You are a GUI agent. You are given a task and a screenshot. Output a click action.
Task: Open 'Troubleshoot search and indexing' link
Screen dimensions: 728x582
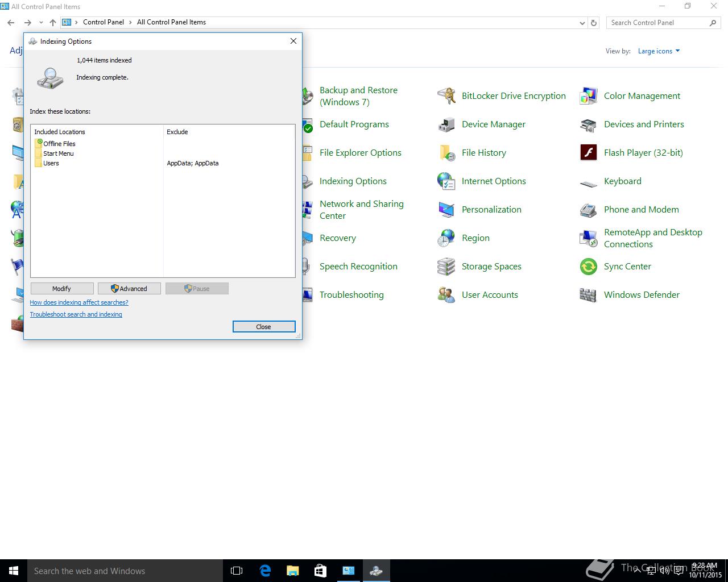[x=76, y=314]
